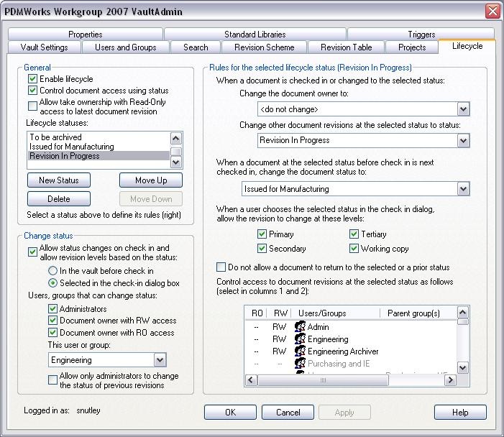Screen dimensions: 504x437
Task: Click scroll up arrow of access table
Action: 462,312
